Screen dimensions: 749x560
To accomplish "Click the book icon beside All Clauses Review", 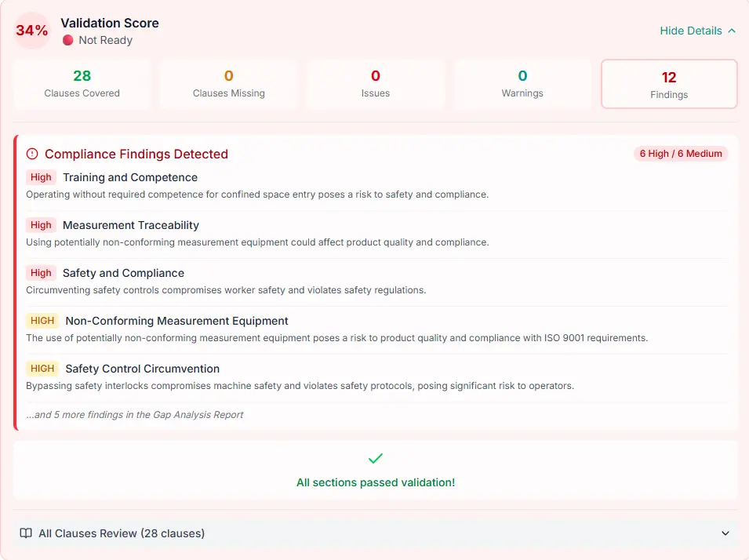I will coord(26,533).
